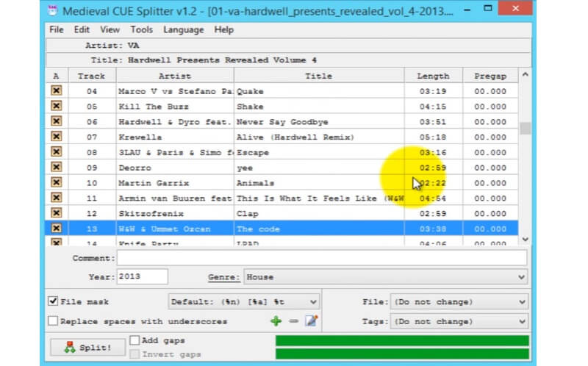Uncheck track 08 Escape checkbox

(57, 152)
